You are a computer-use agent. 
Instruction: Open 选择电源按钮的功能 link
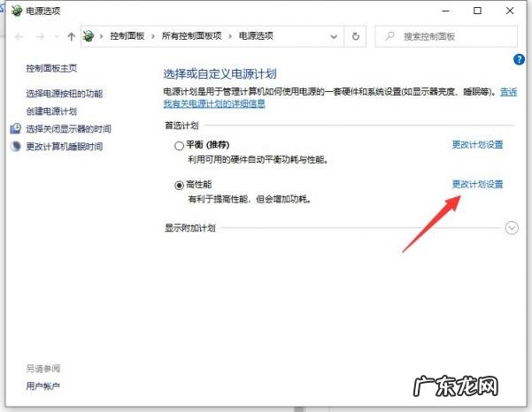point(65,93)
